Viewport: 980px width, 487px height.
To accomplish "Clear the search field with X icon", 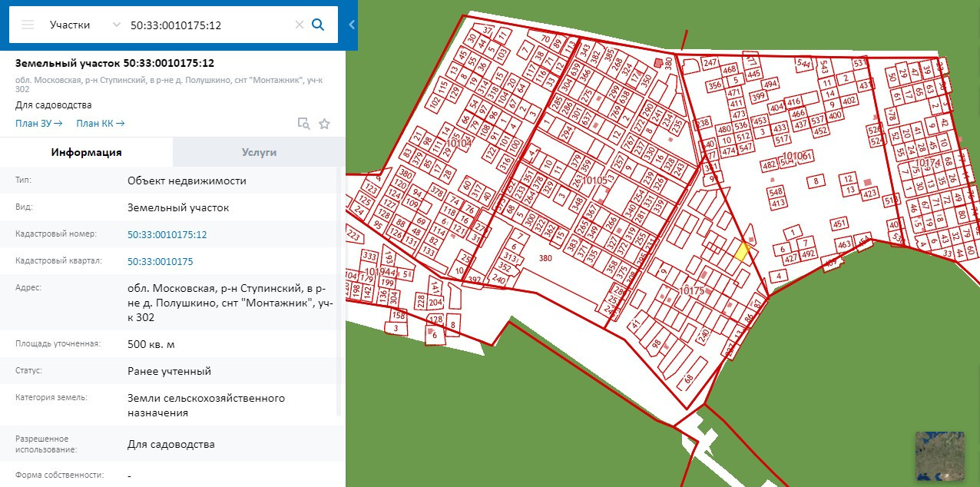I will tap(300, 25).
